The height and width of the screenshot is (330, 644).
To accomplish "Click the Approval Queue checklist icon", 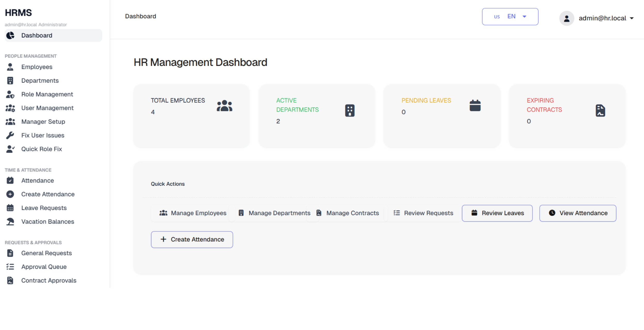I will (x=10, y=267).
